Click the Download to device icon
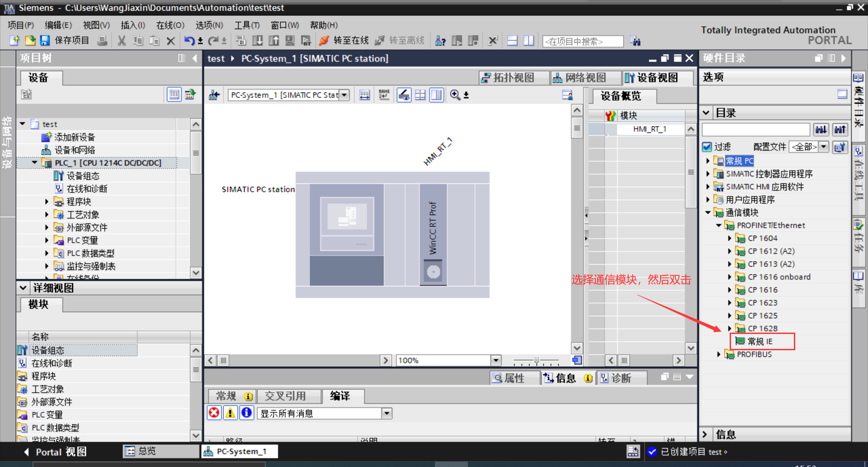 [257, 41]
